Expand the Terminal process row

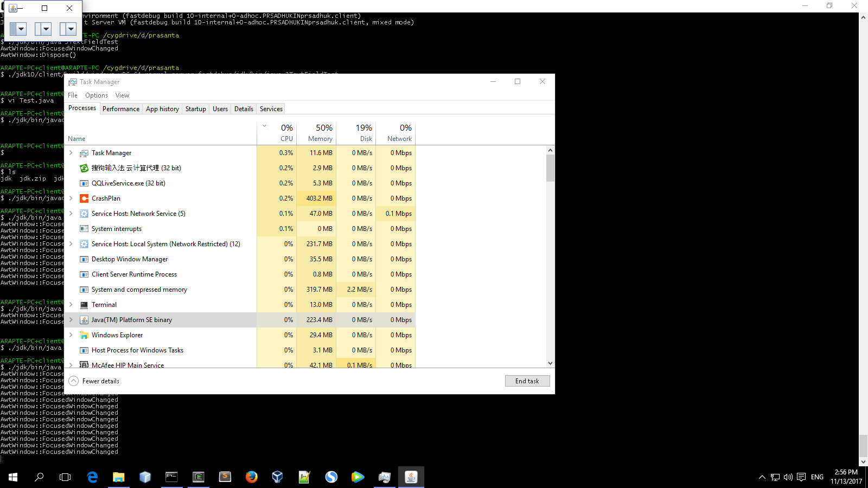[x=71, y=305]
